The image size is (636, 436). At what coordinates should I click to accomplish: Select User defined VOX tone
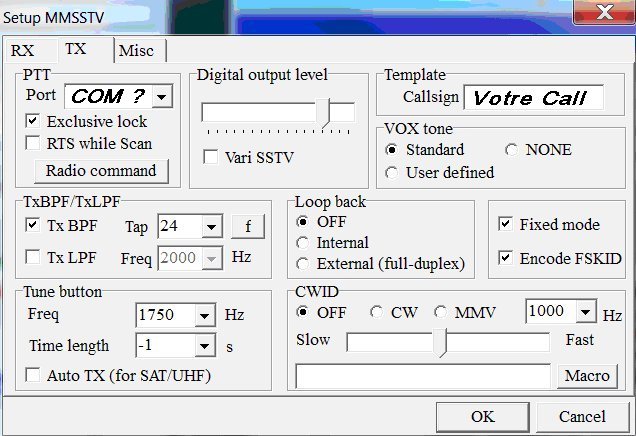point(391,173)
